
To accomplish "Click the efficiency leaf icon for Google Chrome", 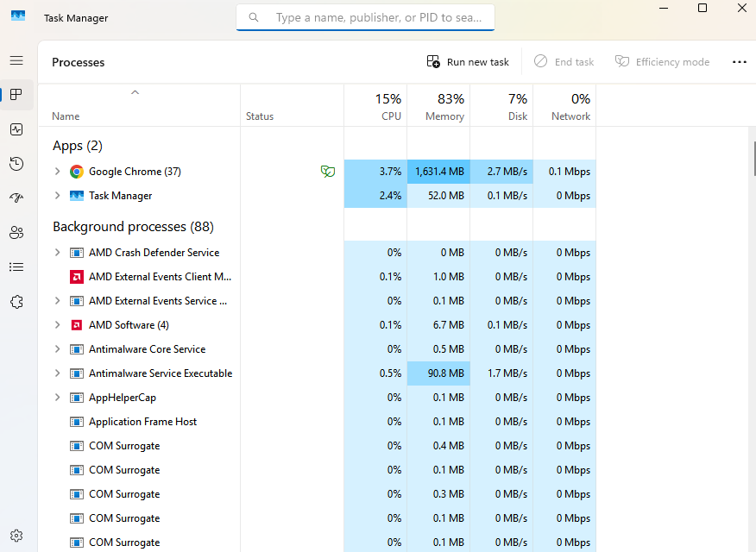I will tap(328, 171).
